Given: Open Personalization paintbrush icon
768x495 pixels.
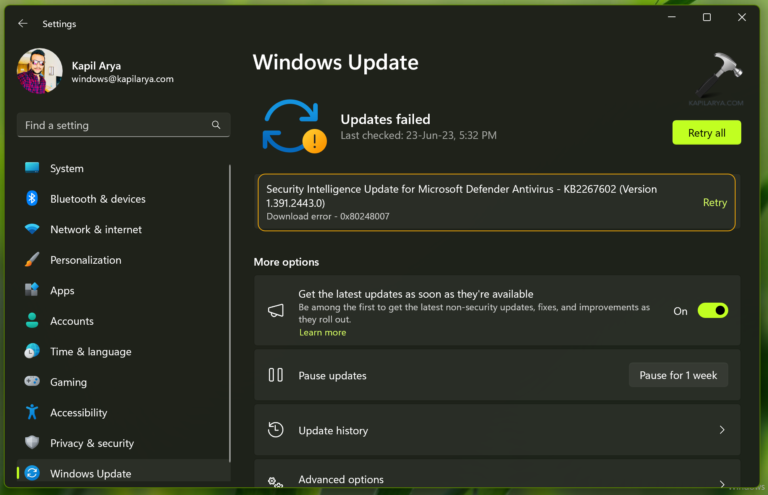Looking at the screenshot, I should pos(32,259).
